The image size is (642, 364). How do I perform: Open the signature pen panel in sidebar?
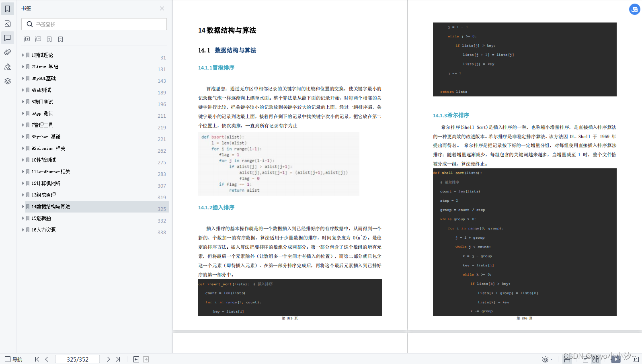(x=8, y=67)
